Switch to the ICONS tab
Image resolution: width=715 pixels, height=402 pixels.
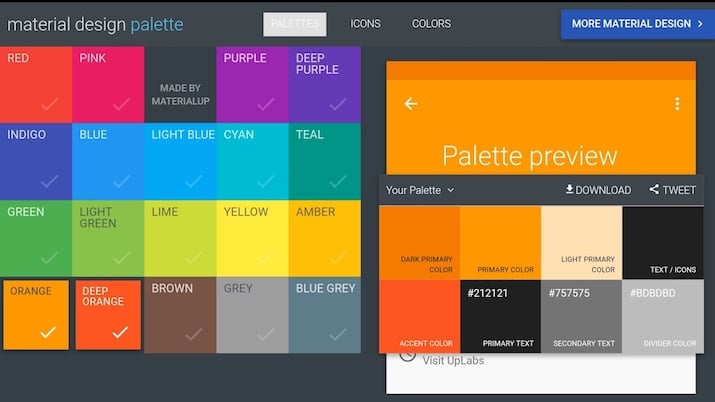(x=365, y=24)
